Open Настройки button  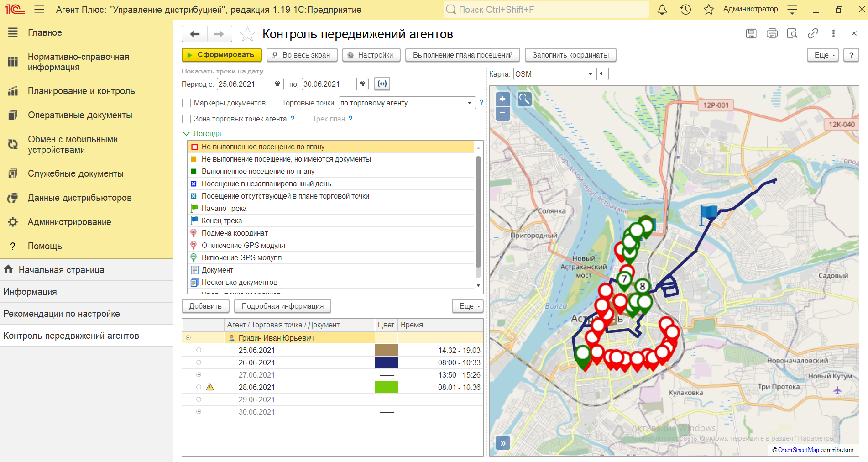click(371, 55)
